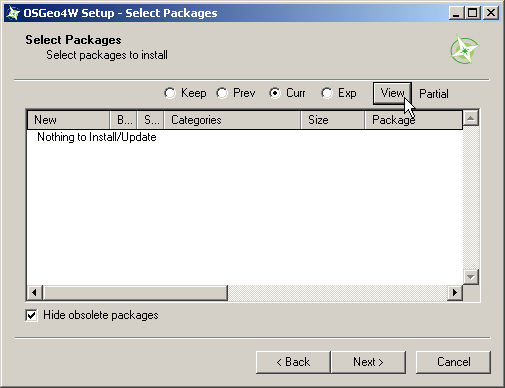
Task: Select the Prev radio button
Action: point(222,93)
